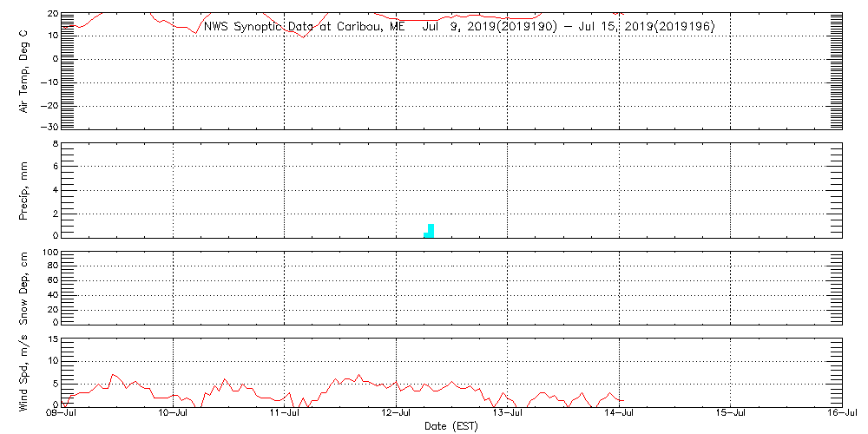This screenshot has height=434, width=868.
Task: Click the '10' tick on the wind speed axis
Action: [x=53, y=361]
